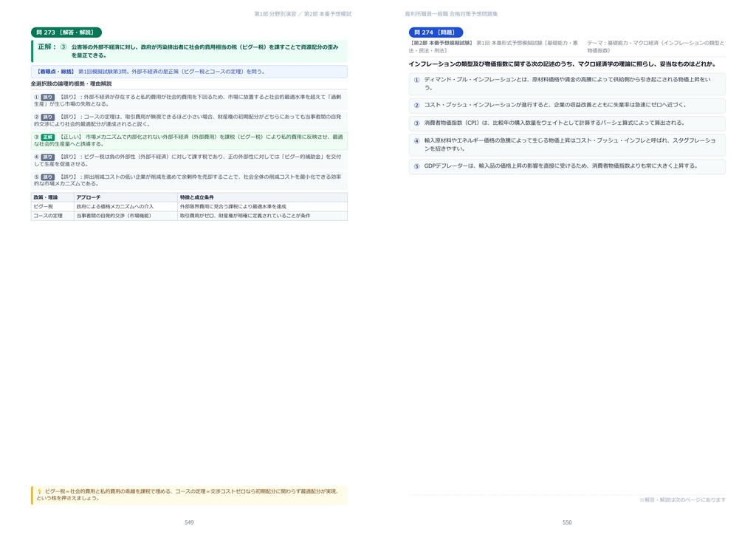Click the note ※解答・解説は次のページにあります
This screenshot has height=535, width=756.
click(682, 500)
